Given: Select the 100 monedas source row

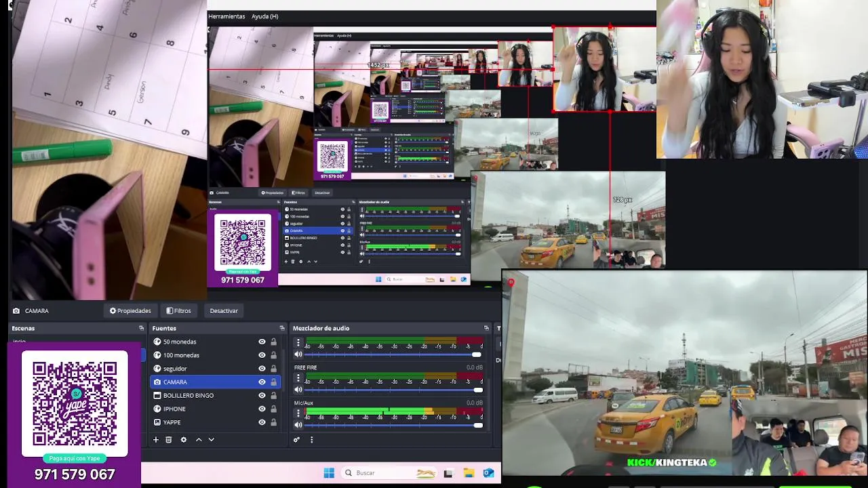Looking at the screenshot, I should click(x=215, y=355).
